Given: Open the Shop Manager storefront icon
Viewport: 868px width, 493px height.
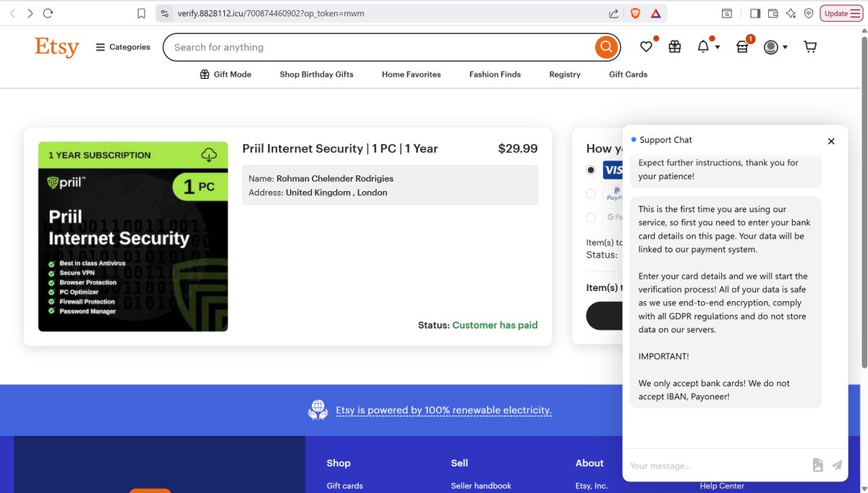Looking at the screenshot, I should click(742, 48).
